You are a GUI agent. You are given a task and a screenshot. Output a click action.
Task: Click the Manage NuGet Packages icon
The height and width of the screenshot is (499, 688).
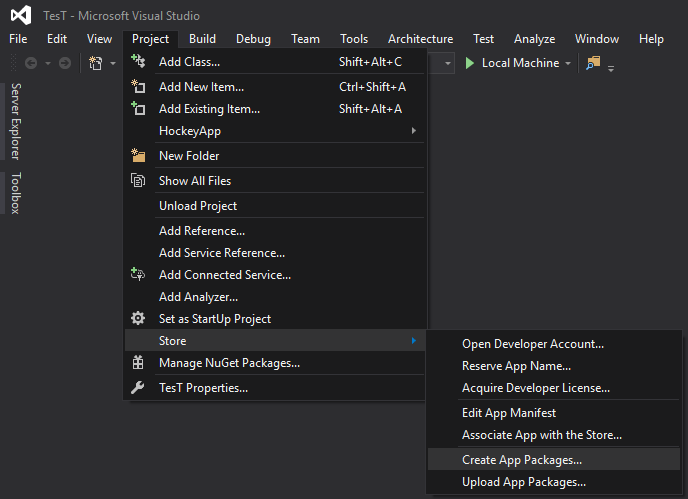pyautogui.click(x=139, y=363)
